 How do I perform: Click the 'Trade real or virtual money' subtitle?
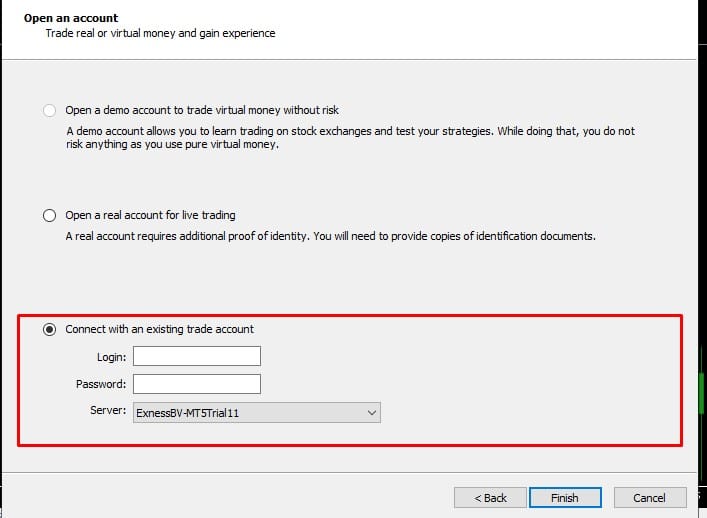point(160,34)
